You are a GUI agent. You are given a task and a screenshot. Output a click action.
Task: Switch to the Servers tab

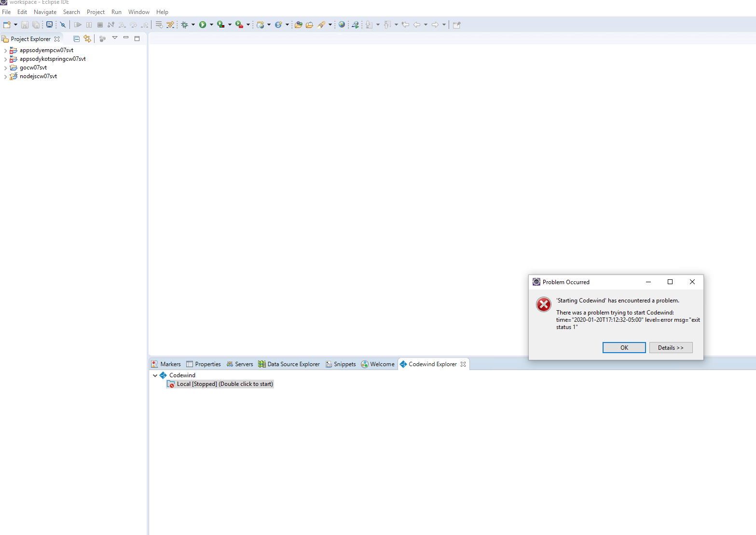240,364
